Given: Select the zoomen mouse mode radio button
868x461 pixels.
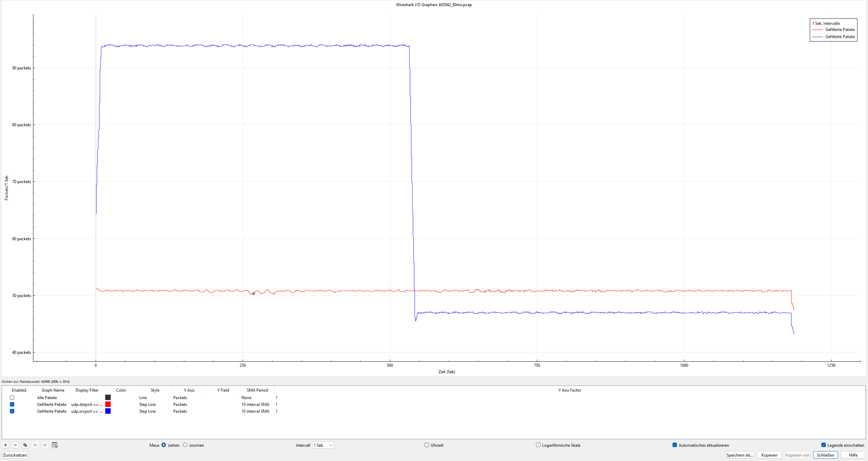Looking at the screenshot, I should pyautogui.click(x=185, y=445).
